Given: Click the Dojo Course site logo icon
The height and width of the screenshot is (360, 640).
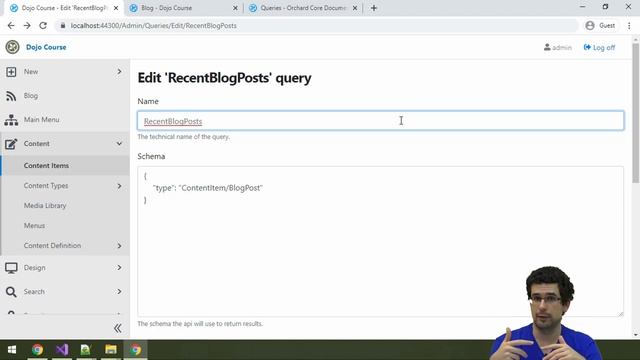Looking at the screenshot, I should [x=12, y=47].
